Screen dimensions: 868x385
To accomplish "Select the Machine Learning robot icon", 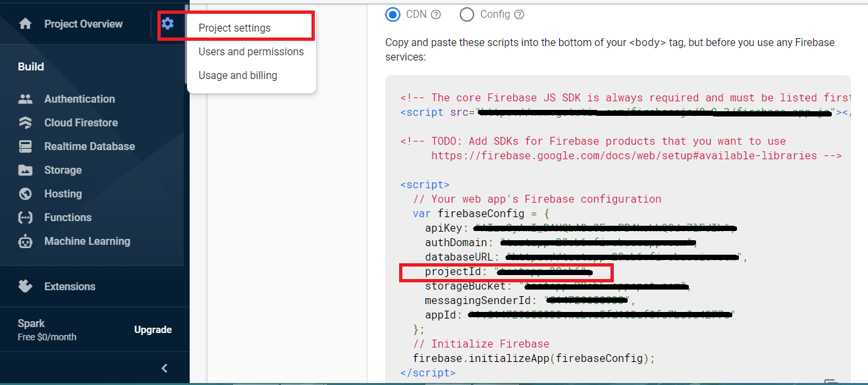I will coord(25,241).
